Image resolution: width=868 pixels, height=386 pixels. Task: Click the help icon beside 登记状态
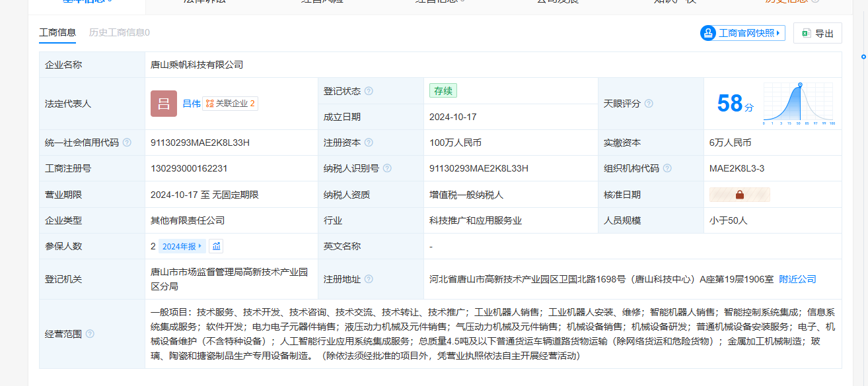coord(369,91)
